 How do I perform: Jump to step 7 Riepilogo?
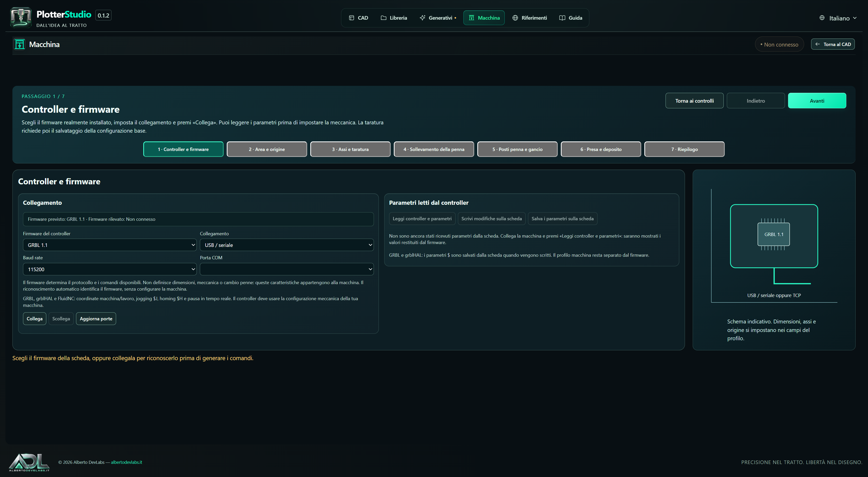(x=684, y=149)
